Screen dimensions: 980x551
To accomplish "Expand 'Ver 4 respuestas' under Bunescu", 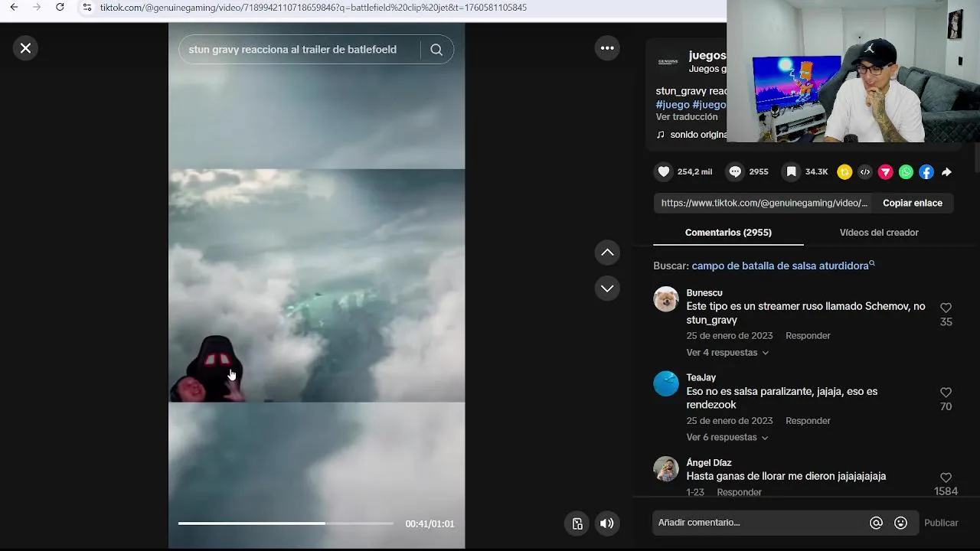I will (727, 353).
